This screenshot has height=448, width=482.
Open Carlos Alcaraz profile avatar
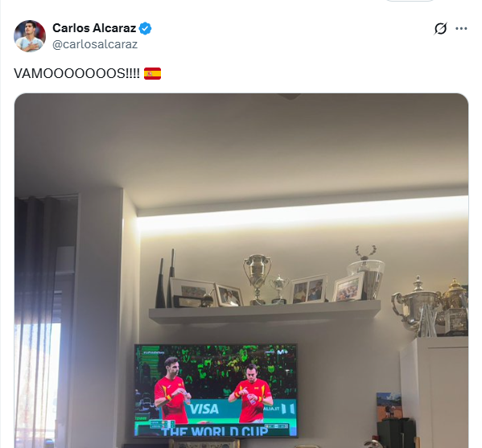click(30, 36)
